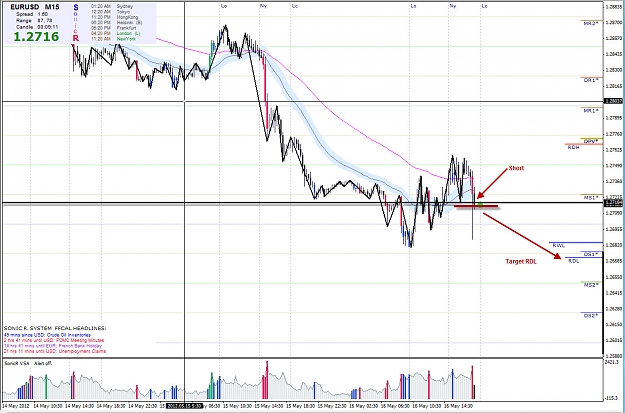Click the large green 1.2716 price
This screenshot has width=625, height=413.
tap(36, 37)
